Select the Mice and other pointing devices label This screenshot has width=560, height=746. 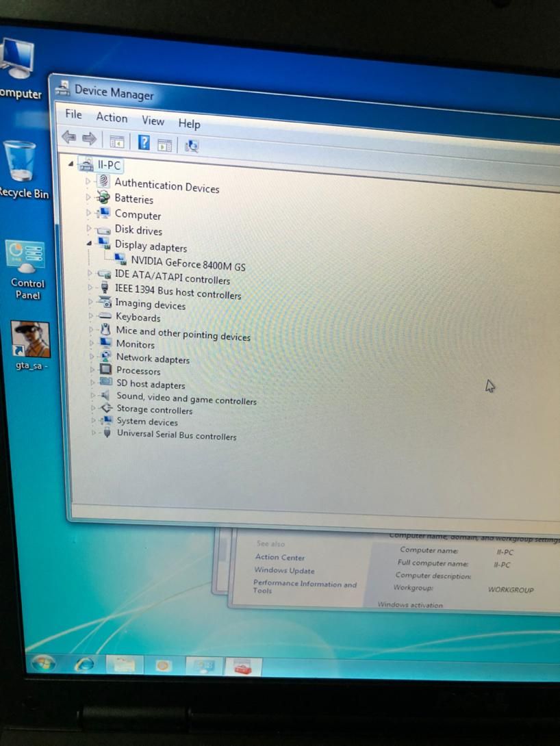[183, 333]
